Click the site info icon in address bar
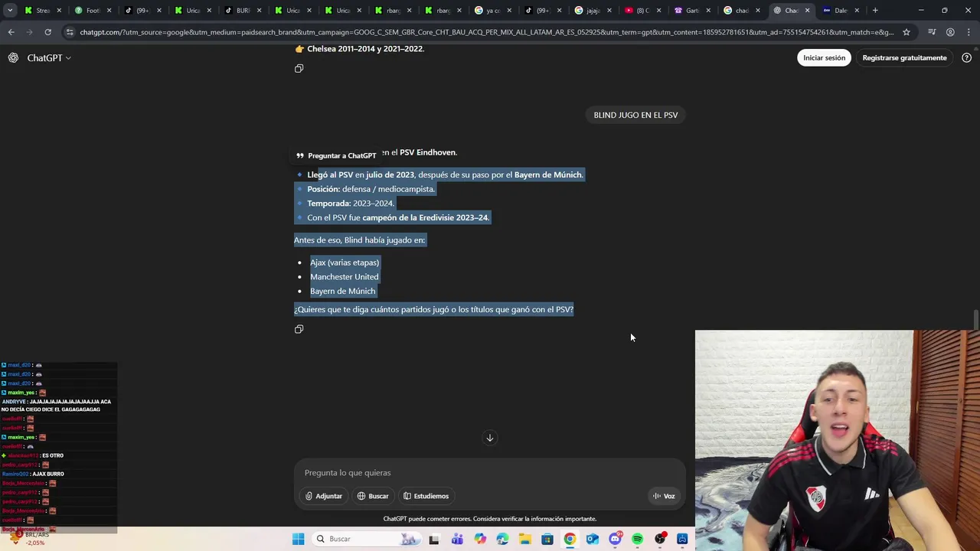The image size is (980, 551). [70, 32]
